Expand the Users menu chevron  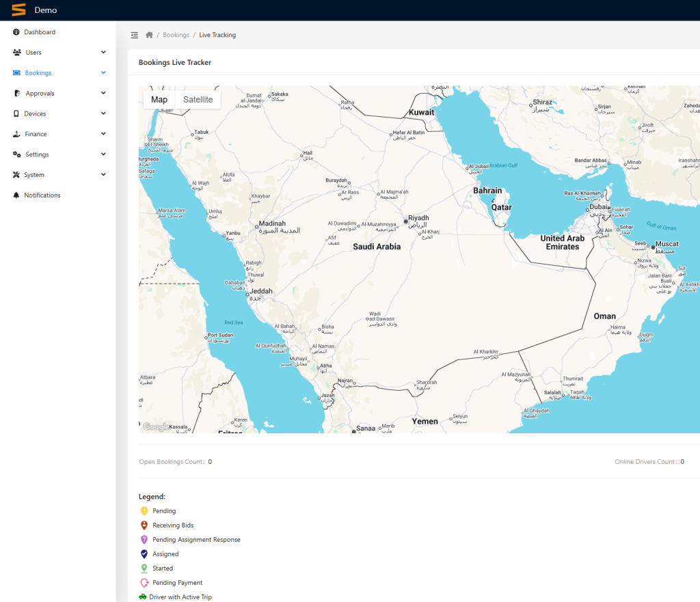pos(103,53)
